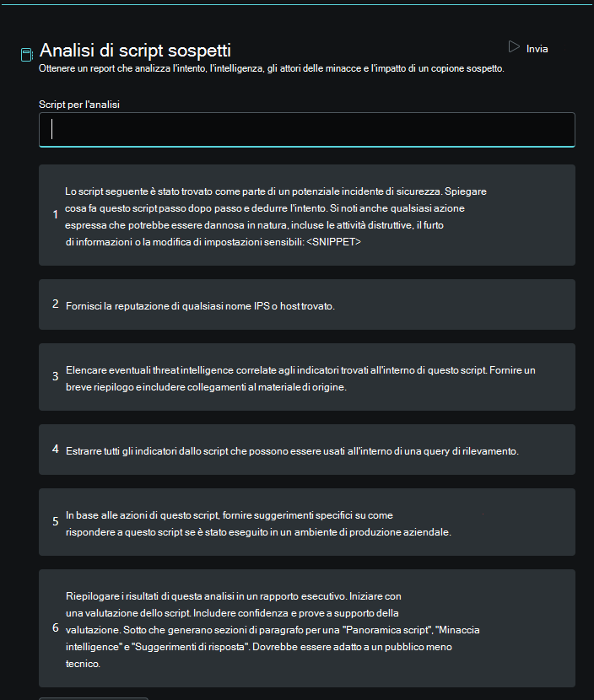Open prompt 'Riepilogare i risultati di questa analisi'
This screenshot has height=700, width=594.
(307, 628)
